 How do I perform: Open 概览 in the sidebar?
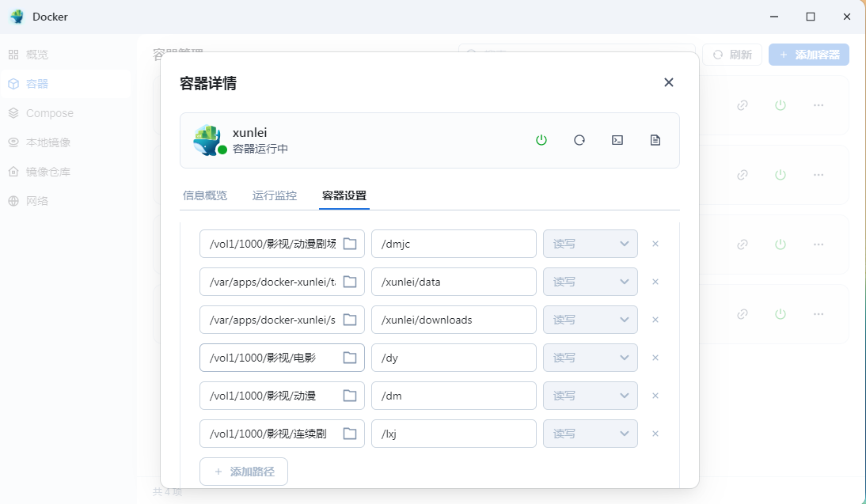click(65, 55)
